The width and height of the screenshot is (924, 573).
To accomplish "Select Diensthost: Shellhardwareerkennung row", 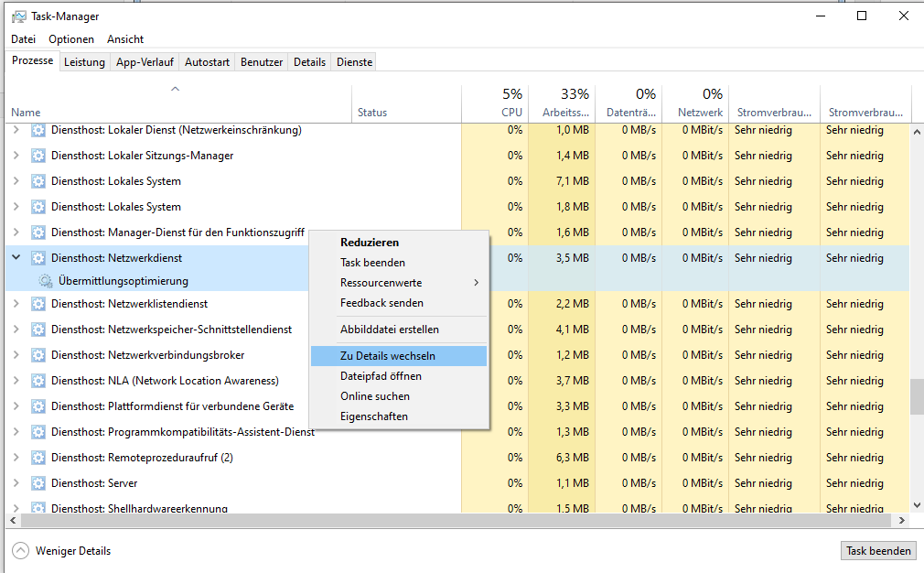I will pos(457,507).
